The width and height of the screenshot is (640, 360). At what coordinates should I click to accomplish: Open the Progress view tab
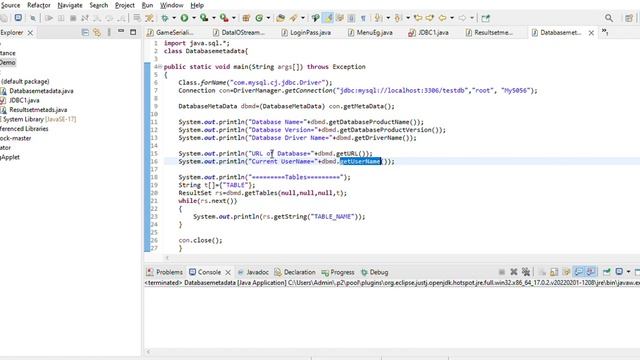click(x=338, y=272)
